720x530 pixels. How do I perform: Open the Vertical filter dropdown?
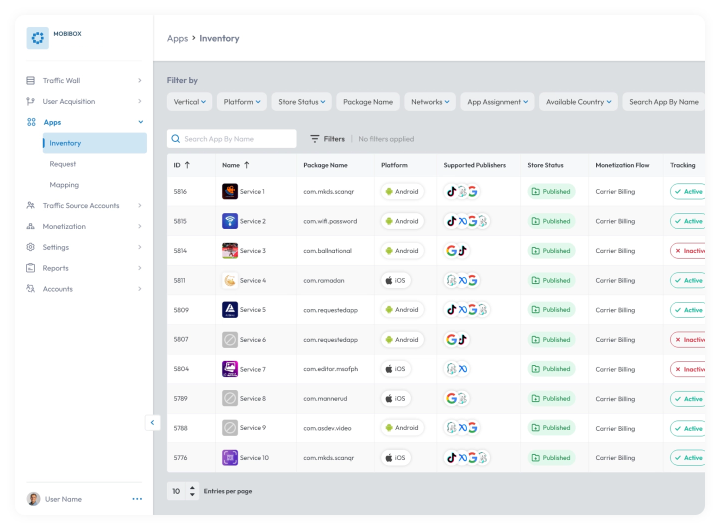[x=190, y=102]
